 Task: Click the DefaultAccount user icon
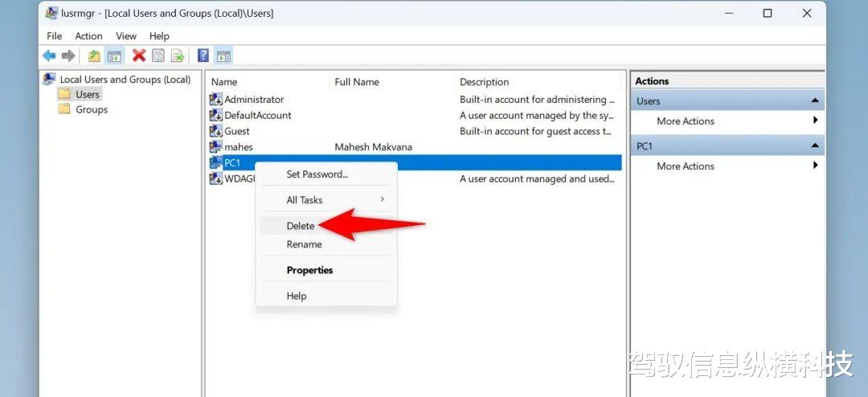point(215,116)
